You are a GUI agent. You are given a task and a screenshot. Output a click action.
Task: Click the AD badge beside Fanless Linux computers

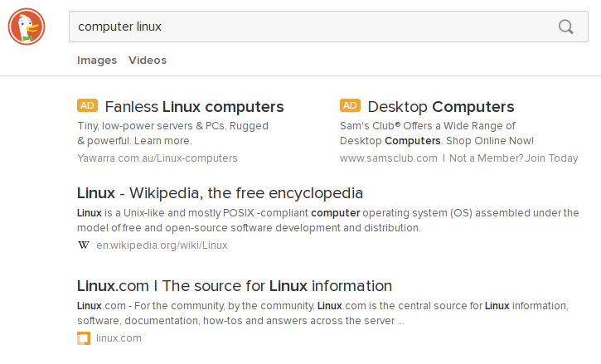[87, 105]
